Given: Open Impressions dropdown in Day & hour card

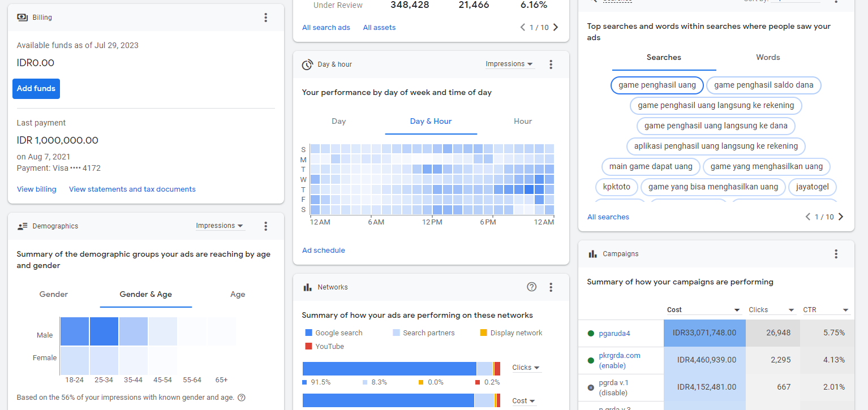Looking at the screenshot, I should click(509, 64).
